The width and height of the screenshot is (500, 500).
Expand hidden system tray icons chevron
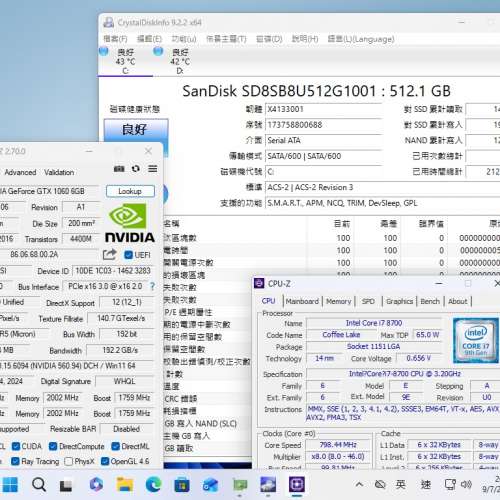tap(359, 484)
